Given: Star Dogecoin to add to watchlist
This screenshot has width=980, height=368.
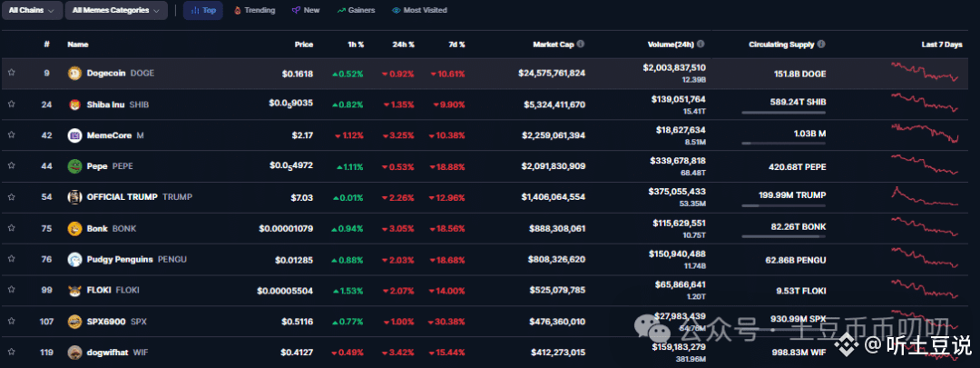Looking at the screenshot, I should [x=12, y=74].
